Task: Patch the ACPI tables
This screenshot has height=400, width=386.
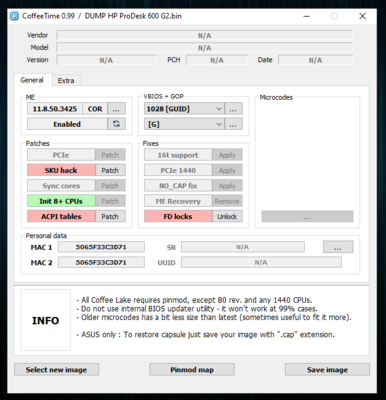Action: click(x=110, y=216)
